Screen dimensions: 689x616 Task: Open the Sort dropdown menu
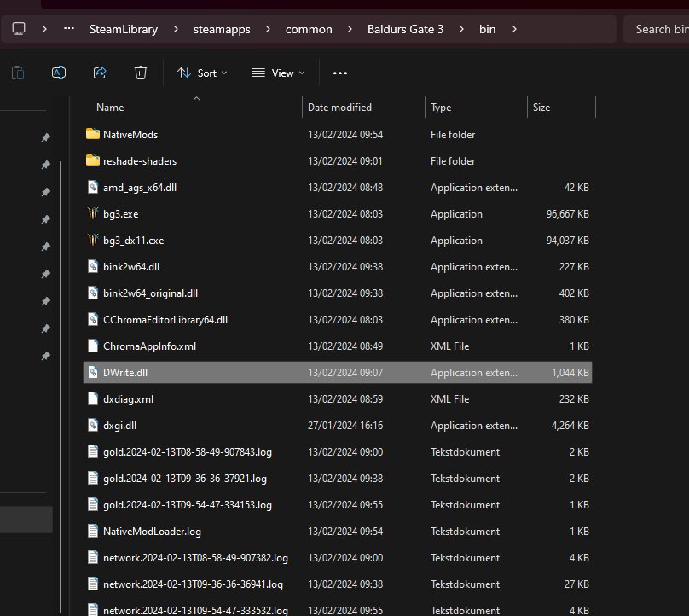[x=202, y=73]
